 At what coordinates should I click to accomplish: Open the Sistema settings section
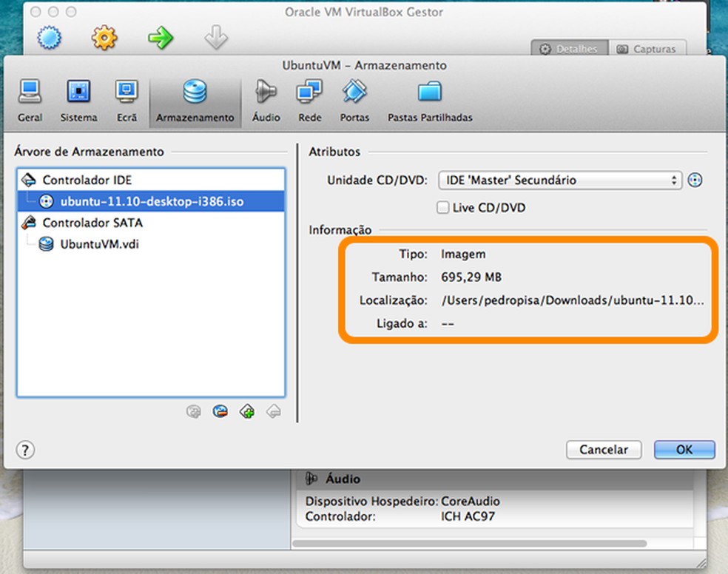click(78, 101)
